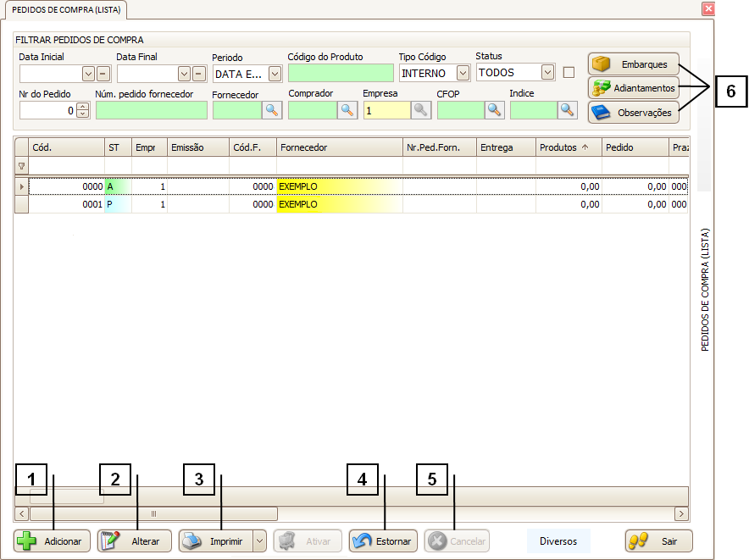
Task: Open Adiantamentos with the money icon
Action: click(x=634, y=88)
